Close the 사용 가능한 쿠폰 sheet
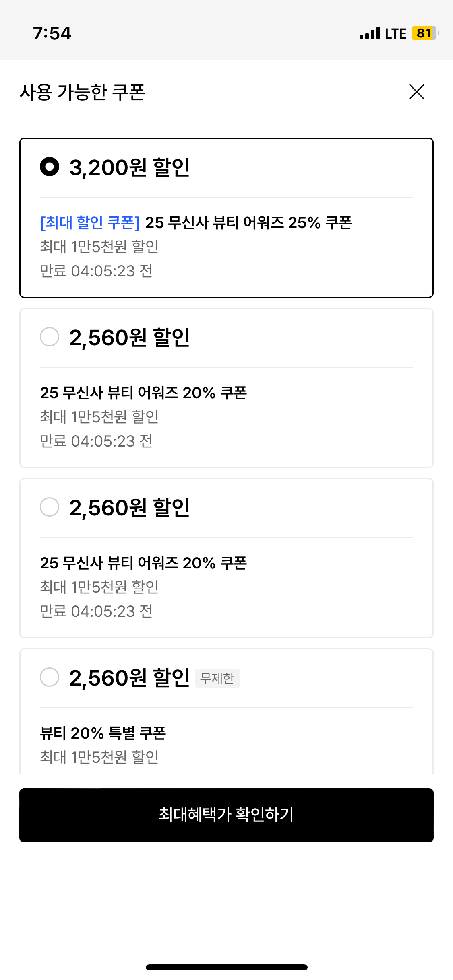 (416, 92)
